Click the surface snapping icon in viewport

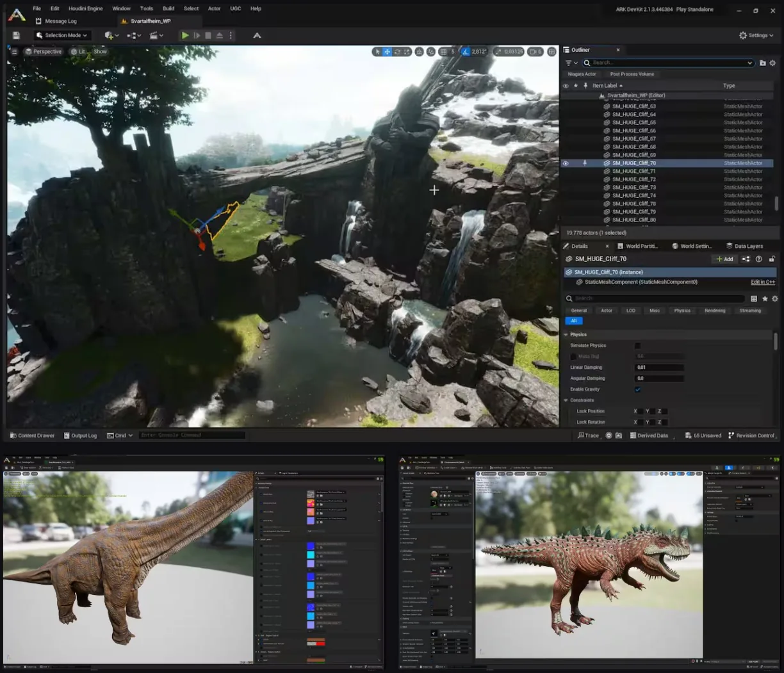coord(430,51)
